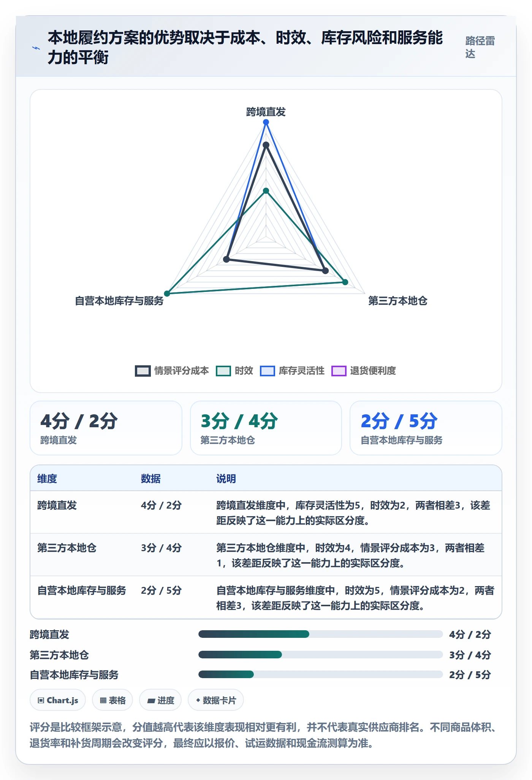
Task: Hide the 库存灵活性 legend series
Action: [x=292, y=371]
